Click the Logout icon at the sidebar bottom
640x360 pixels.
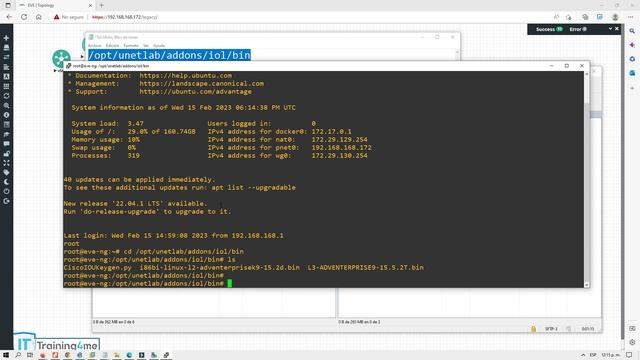(6, 201)
